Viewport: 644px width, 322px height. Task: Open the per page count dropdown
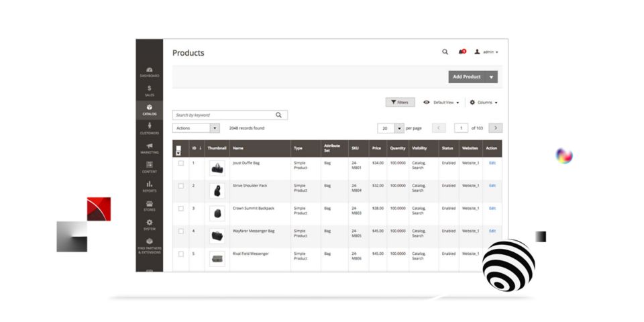click(391, 129)
